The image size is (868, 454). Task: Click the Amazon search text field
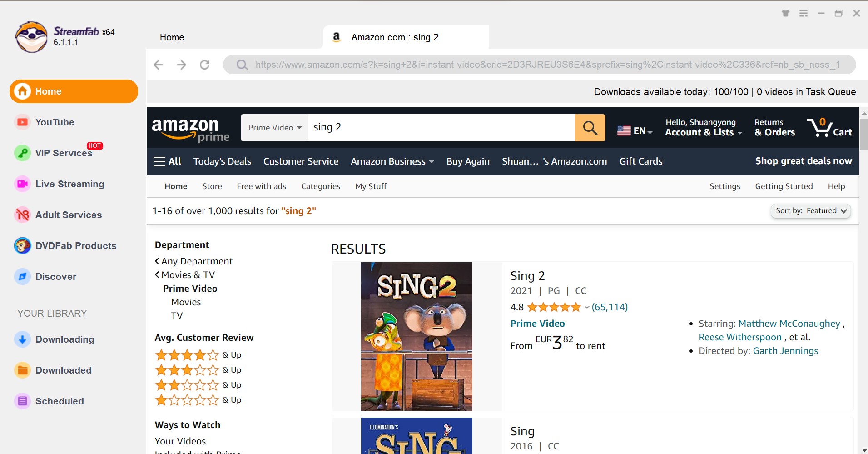coord(441,128)
